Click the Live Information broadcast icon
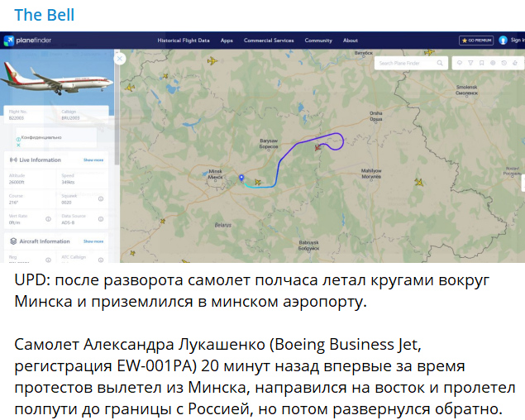Screen dimensions: 525x420 (13, 160)
